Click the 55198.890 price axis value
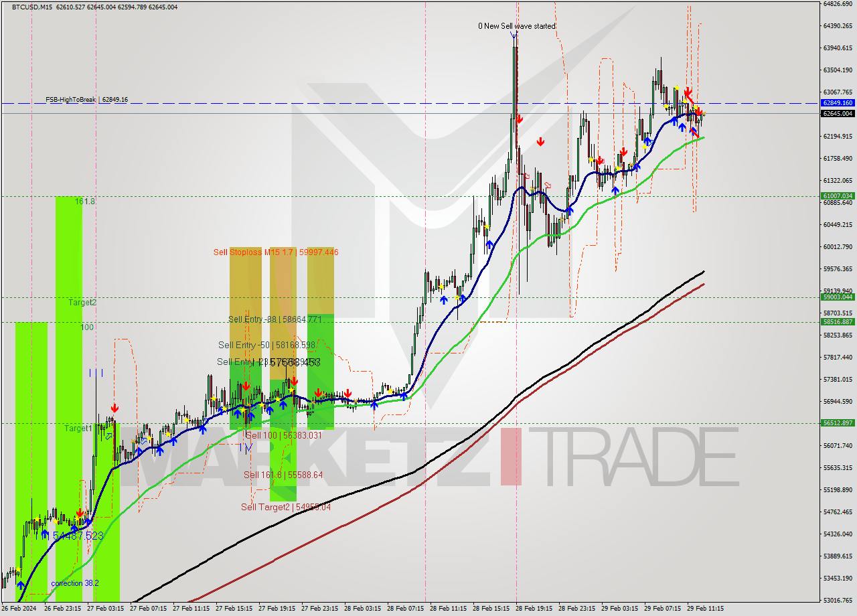This screenshot has width=857, height=616. click(x=837, y=489)
